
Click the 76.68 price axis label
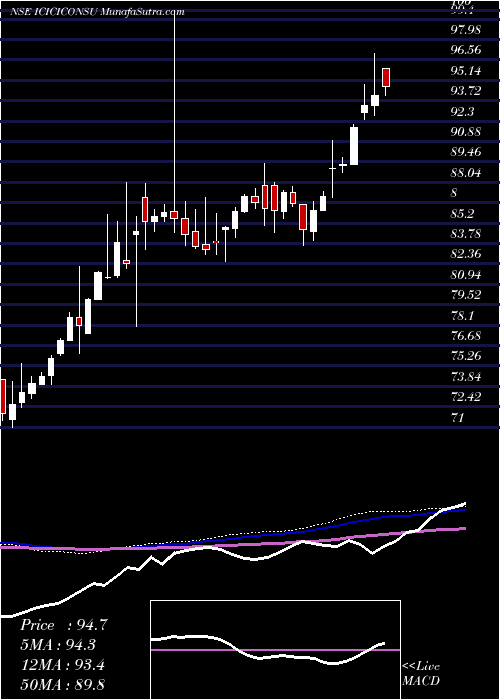[x=466, y=336]
